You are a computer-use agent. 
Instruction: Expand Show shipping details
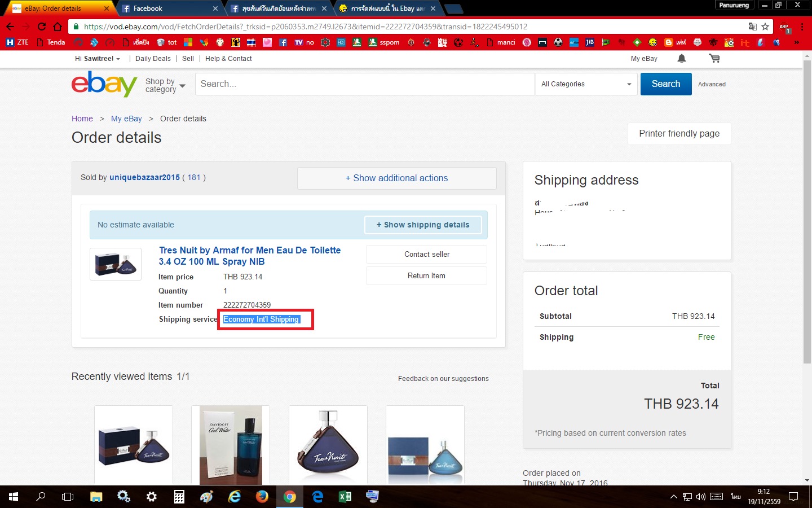[423, 225]
